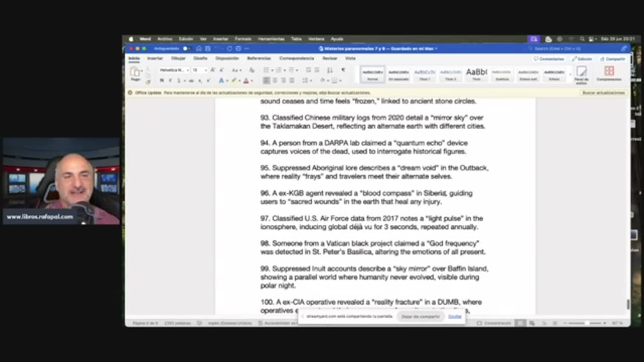The width and height of the screenshot is (644, 362).
Task: Open the font name dropdown
Action: [x=188, y=70]
